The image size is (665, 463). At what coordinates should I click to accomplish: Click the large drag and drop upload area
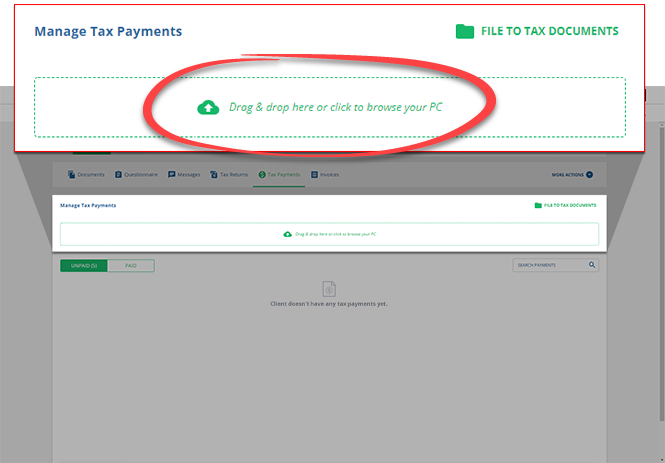click(330, 107)
